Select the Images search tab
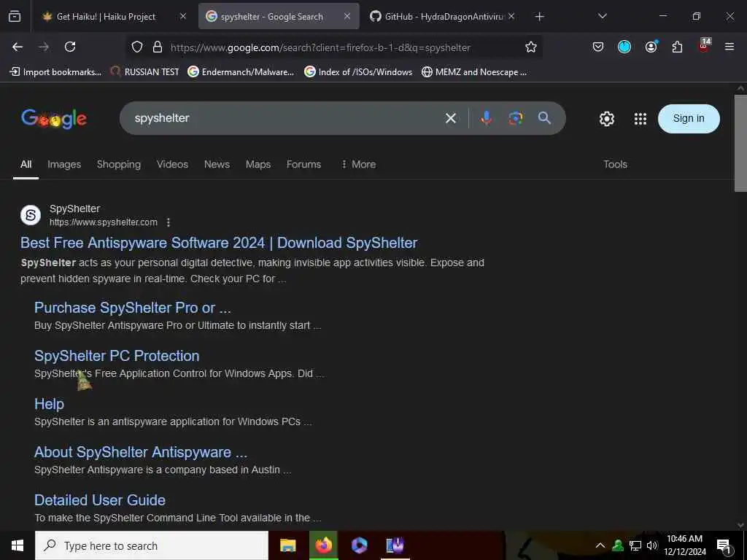 point(64,164)
